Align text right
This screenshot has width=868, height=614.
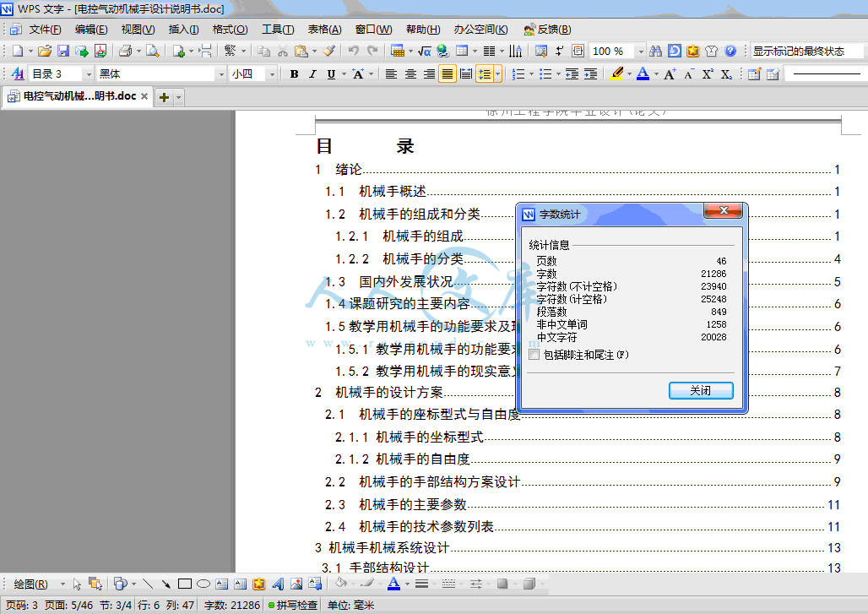pyautogui.click(x=429, y=73)
